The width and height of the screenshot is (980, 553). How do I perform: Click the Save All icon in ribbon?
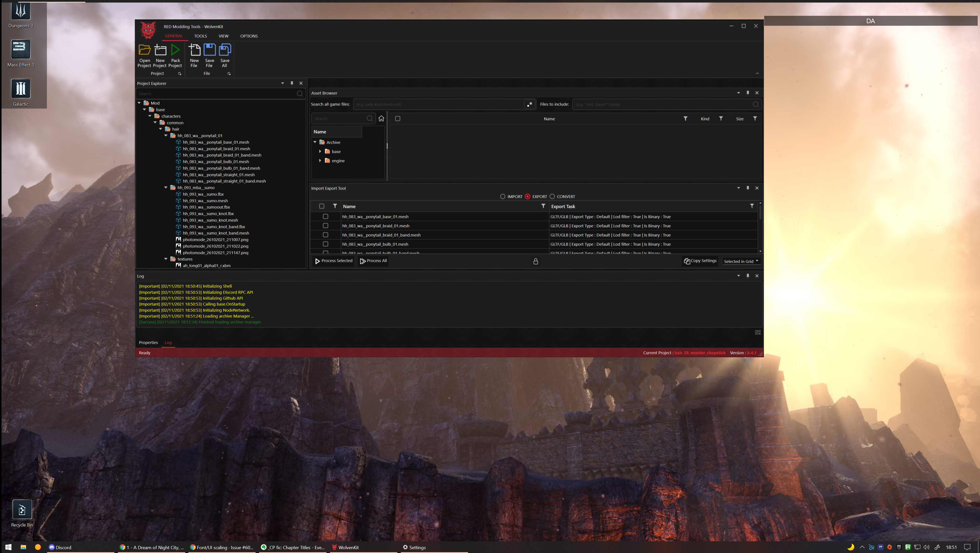(x=225, y=50)
